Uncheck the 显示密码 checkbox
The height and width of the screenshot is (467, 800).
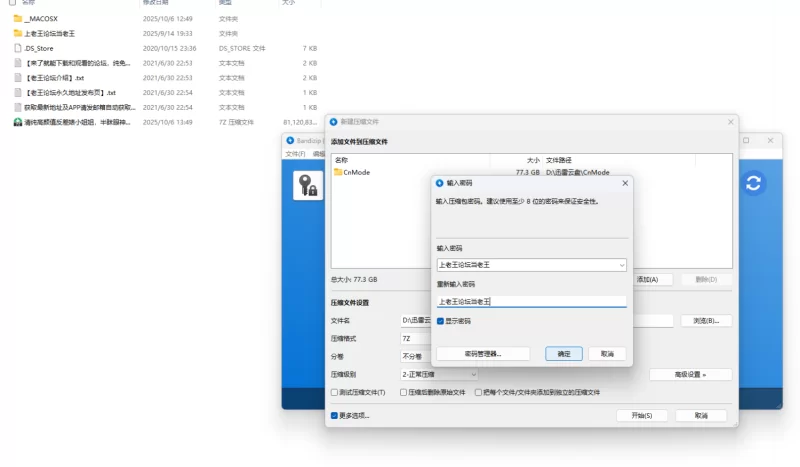[x=441, y=321]
